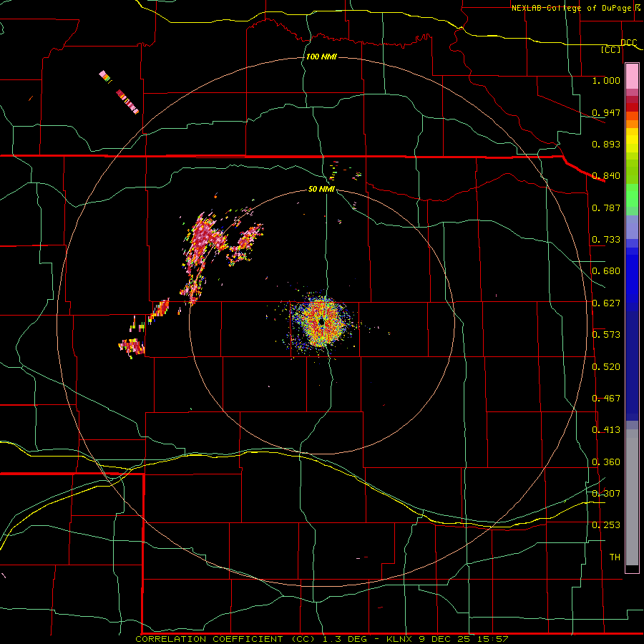Click the 0.520 value on color scale
This screenshot has width=644, height=644.
tap(606, 367)
